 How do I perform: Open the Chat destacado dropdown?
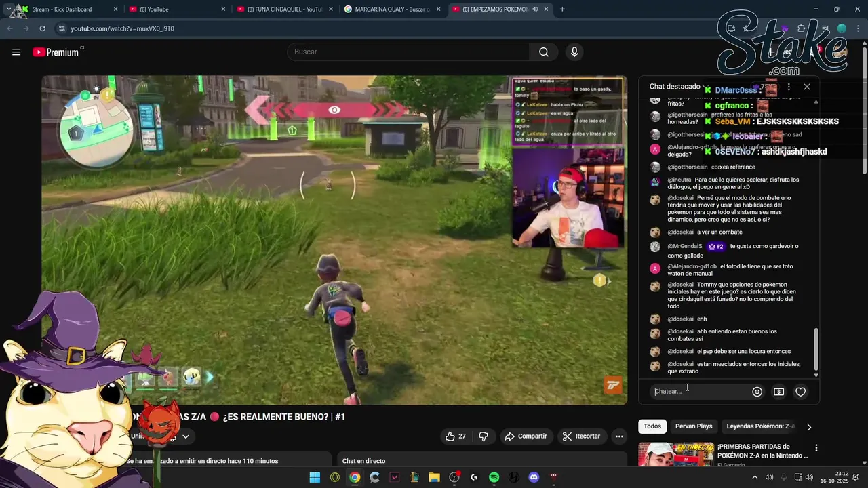coord(678,87)
